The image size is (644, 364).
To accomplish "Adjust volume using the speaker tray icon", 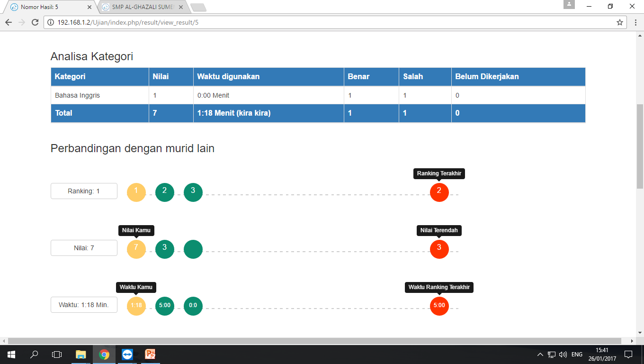I will [x=563, y=354].
